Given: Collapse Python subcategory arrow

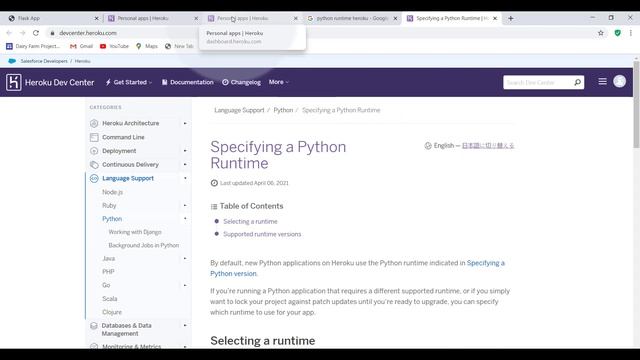Looking at the screenshot, I should pos(185,219).
